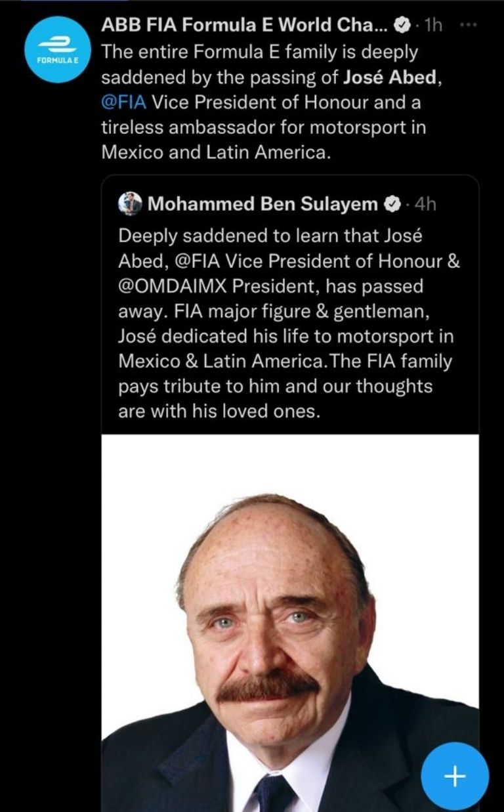Tap the blue compose tweet plus button

coord(454,776)
